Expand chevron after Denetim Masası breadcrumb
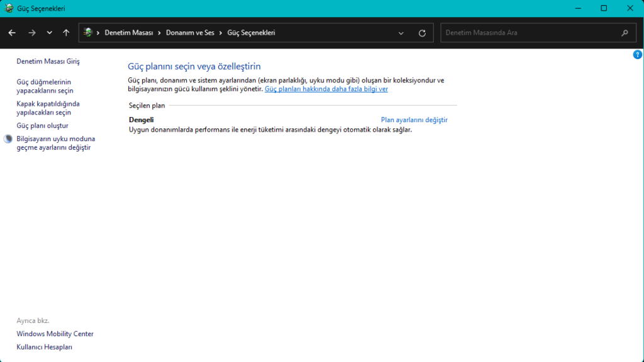This screenshot has width=644, height=362. [160, 33]
